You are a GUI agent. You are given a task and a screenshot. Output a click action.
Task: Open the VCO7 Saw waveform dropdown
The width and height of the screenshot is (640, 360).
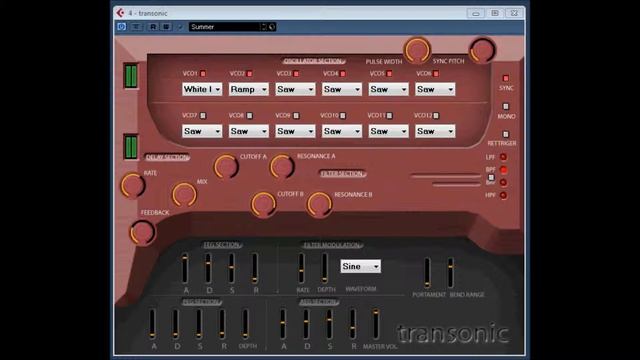(x=202, y=131)
